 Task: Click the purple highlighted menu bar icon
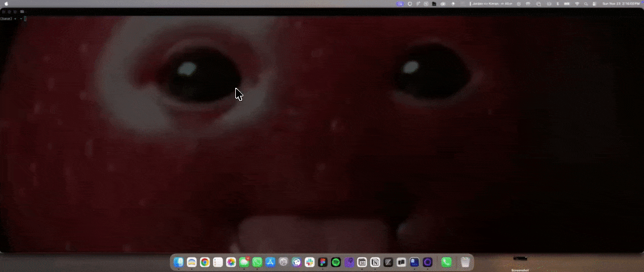point(400,4)
